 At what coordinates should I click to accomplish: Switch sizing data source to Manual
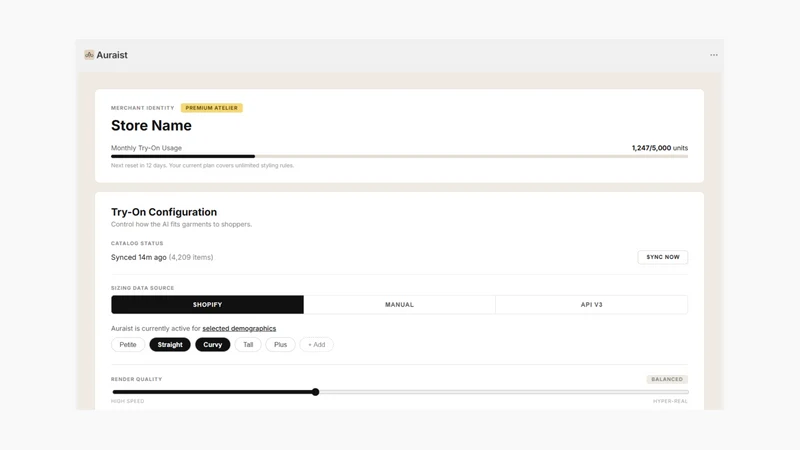pos(399,305)
